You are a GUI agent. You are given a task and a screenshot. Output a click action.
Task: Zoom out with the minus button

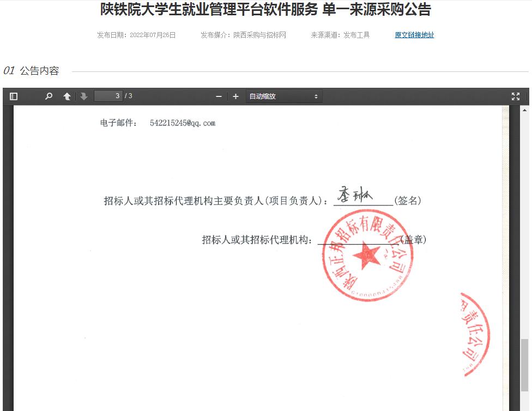[219, 96]
